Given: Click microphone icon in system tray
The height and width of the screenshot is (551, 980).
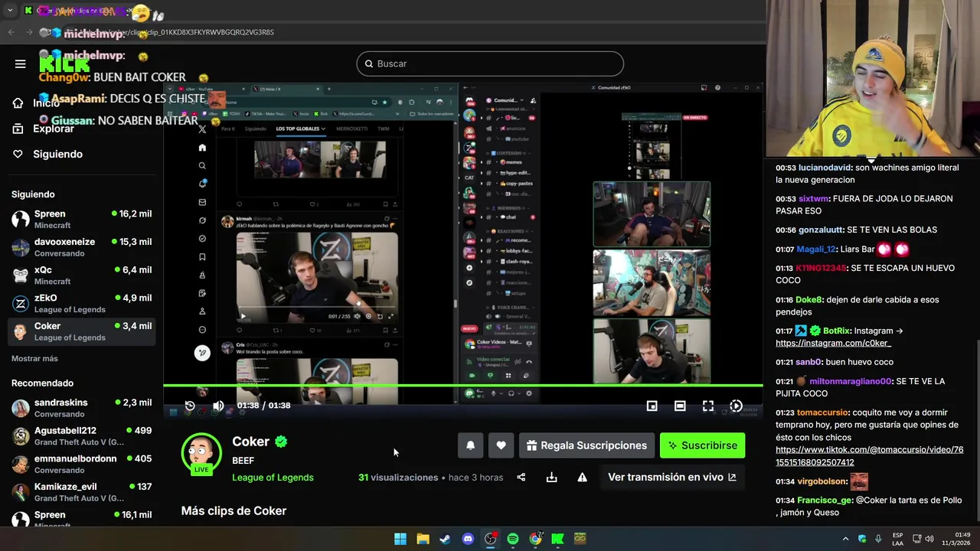Looking at the screenshot, I should point(878,539).
